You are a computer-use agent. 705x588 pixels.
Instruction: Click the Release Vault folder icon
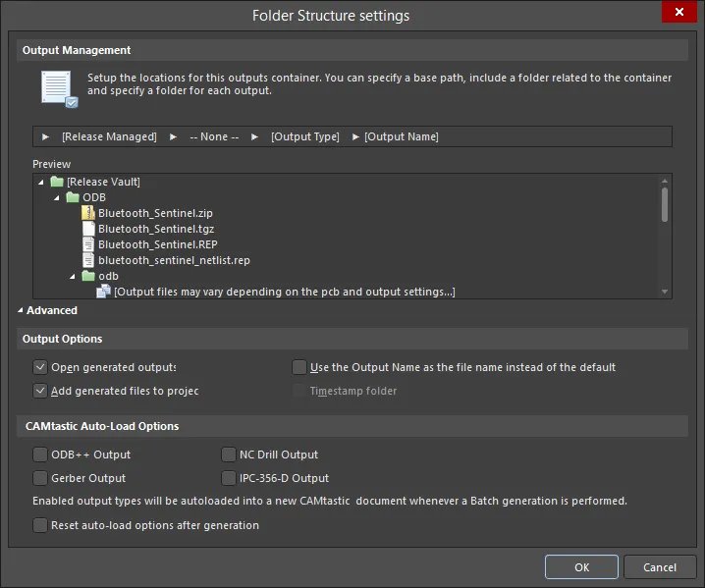[57, 182]
